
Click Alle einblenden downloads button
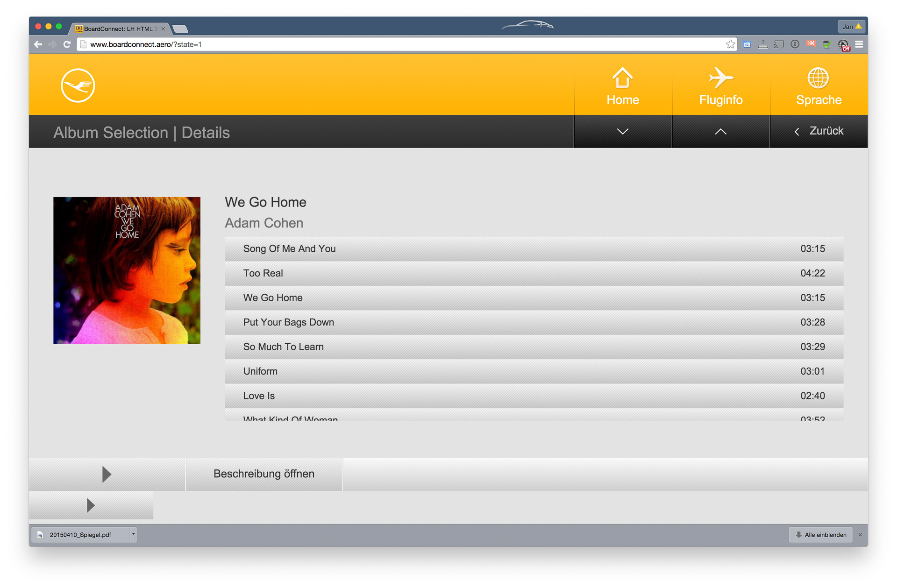pos(821,535)
